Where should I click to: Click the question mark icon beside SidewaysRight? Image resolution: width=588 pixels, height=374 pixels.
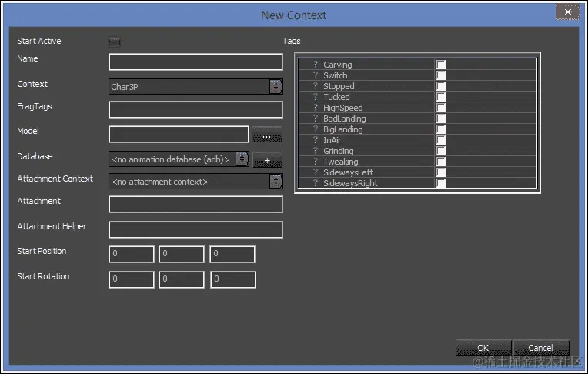(x=316, y=183)
